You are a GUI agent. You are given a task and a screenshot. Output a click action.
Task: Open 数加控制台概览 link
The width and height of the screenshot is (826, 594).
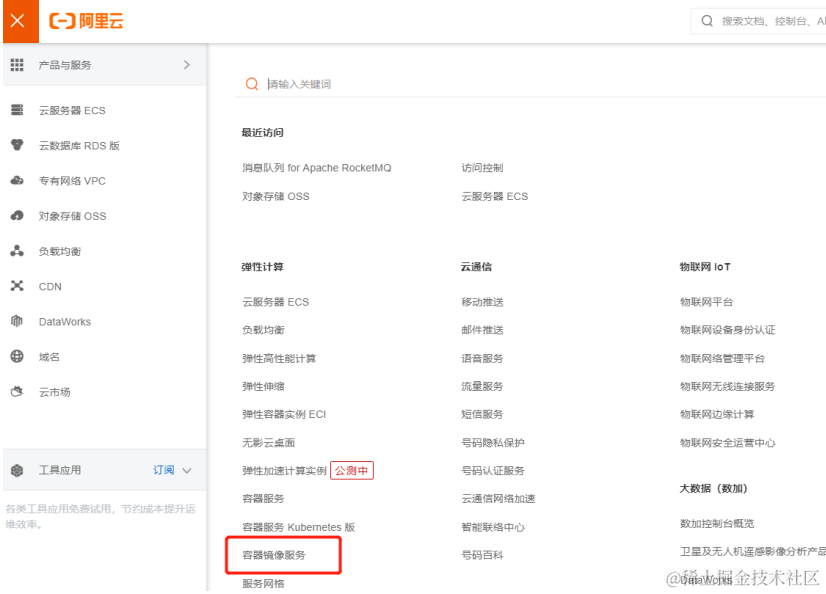(716, 523)
